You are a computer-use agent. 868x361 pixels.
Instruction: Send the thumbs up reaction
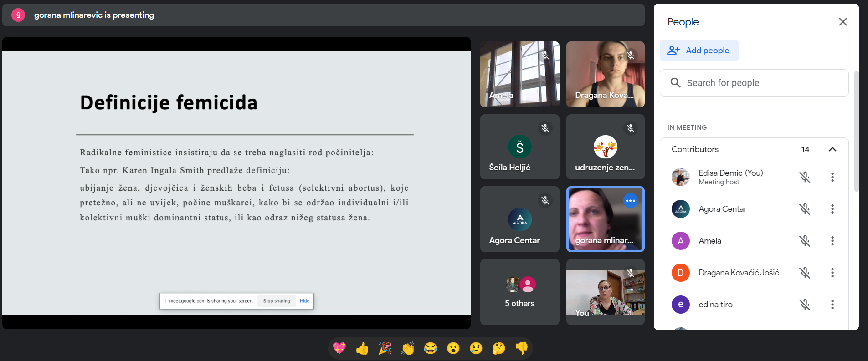[362, 348]
